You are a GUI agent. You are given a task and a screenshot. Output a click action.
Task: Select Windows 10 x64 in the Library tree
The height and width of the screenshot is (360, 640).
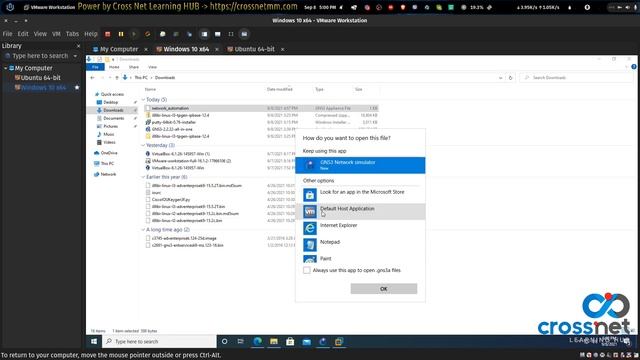tap(43, 88)
